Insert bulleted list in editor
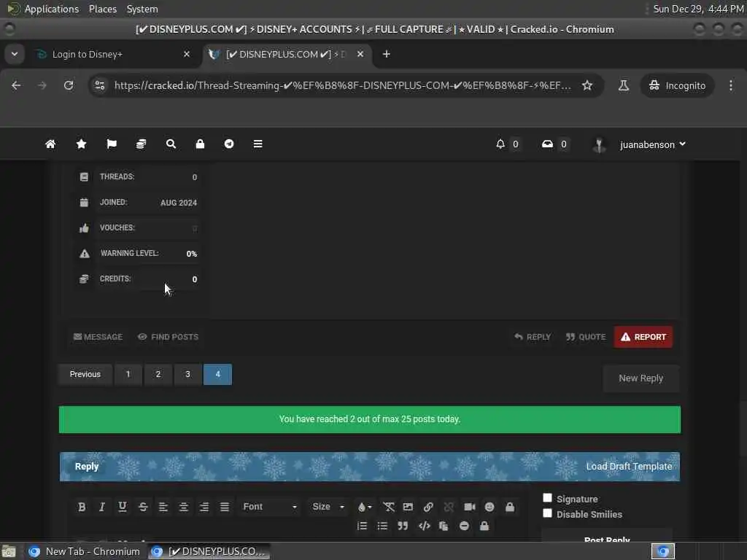This screenshot has width=747, height=560. [382, 526]
